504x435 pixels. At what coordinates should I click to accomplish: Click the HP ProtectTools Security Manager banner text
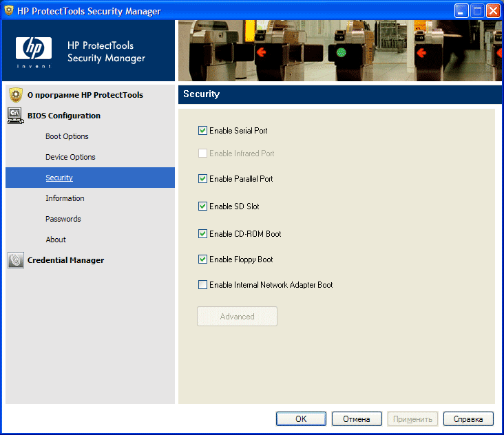click(107, 52)
